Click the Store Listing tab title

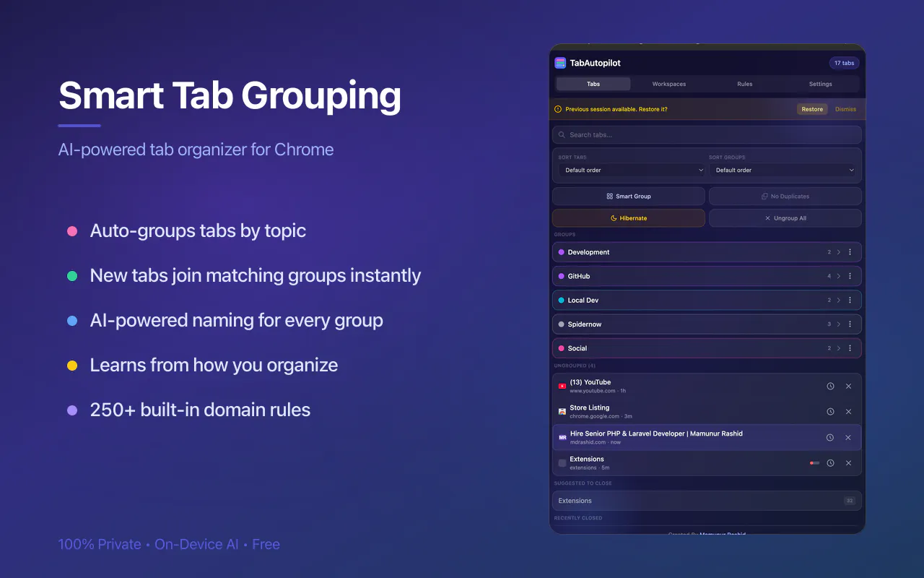tap(590, 407)
